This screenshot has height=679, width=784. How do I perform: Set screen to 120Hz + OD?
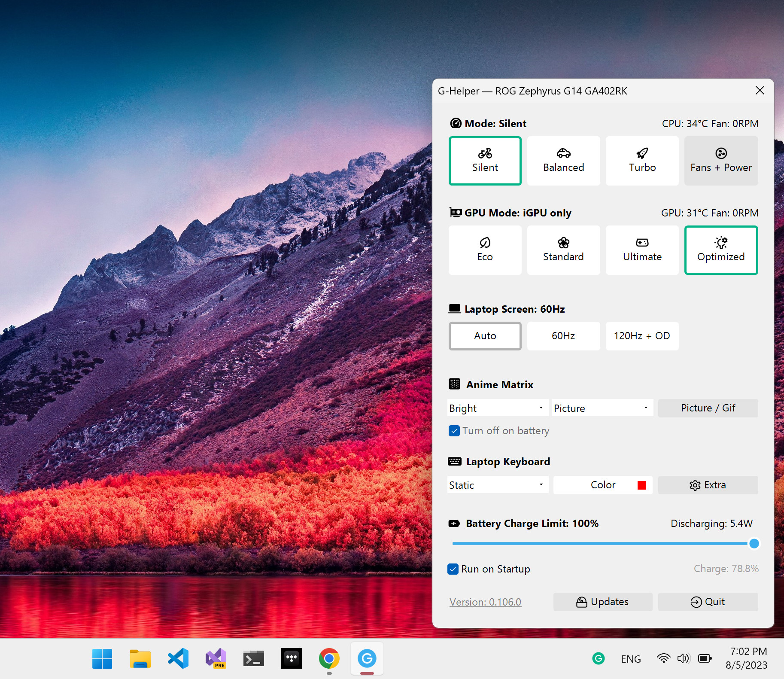(642, 336)
